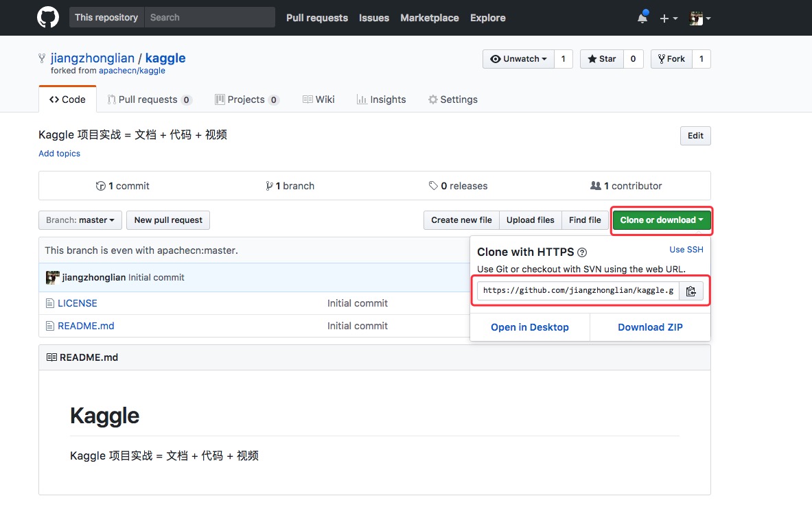The width and height of the screenshot is (812, 509).
Task: Expand the Branch: master selector
Action: 80,220
